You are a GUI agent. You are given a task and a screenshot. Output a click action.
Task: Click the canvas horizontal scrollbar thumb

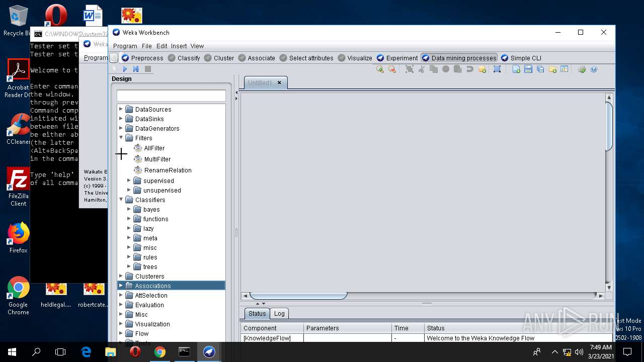tap(298, 296)
